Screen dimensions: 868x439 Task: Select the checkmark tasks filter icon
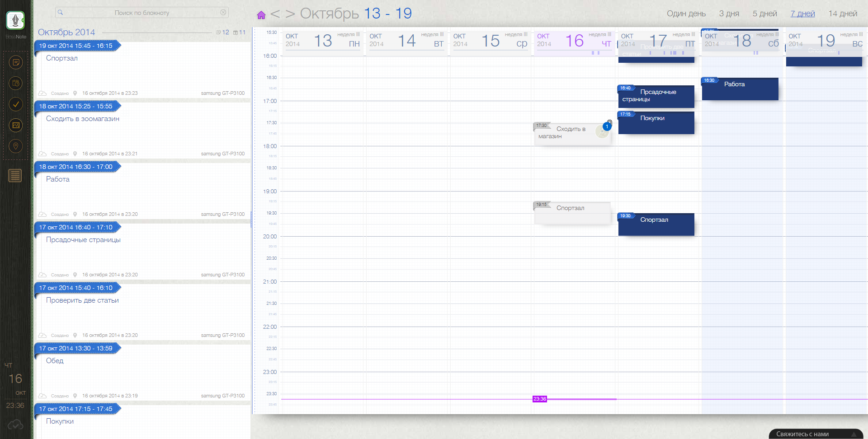coord(16,104)
